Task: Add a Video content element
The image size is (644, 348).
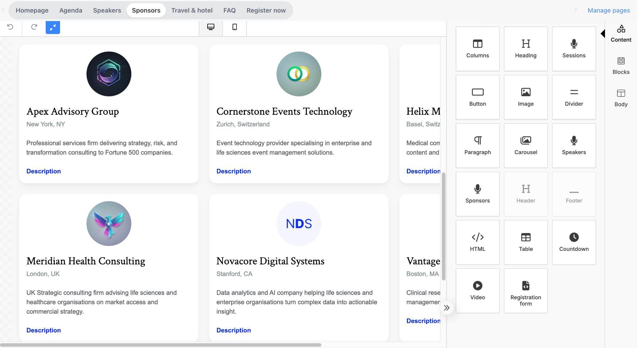Action: 478,291
